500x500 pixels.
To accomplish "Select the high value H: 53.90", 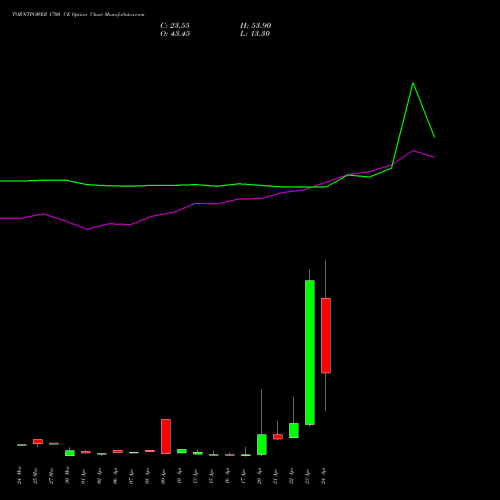I will (256, 26).
